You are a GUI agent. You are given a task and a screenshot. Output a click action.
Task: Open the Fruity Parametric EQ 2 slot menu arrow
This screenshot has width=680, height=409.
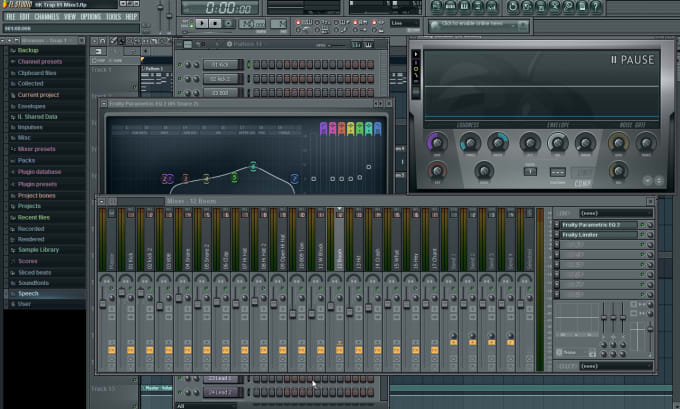tap(557, 225)
